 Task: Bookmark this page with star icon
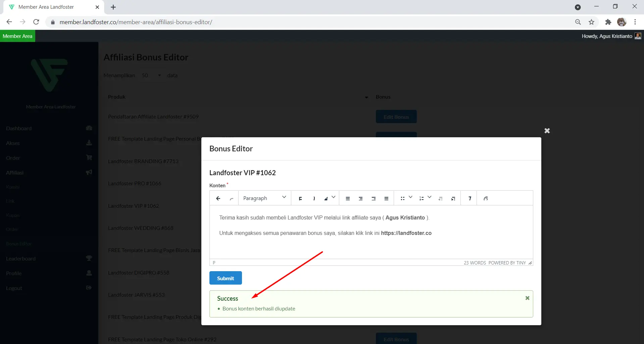pos(591,22)
